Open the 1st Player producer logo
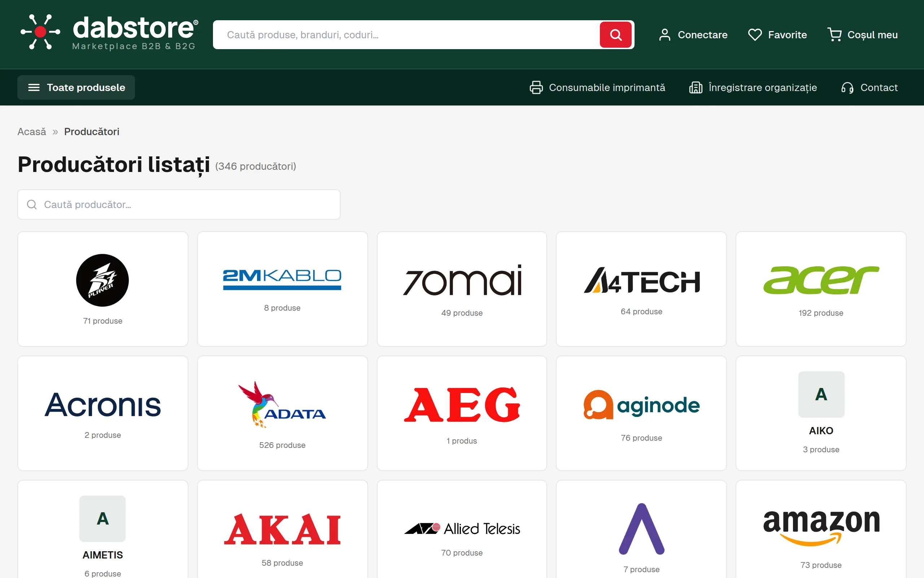Viewport: 924px width, 578px height. coord(103,280)
